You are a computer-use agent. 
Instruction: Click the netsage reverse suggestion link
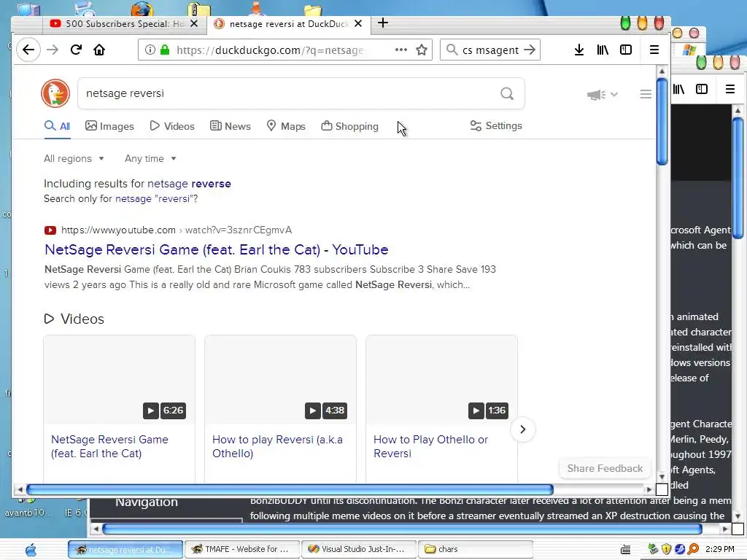[x=189, y=184]
